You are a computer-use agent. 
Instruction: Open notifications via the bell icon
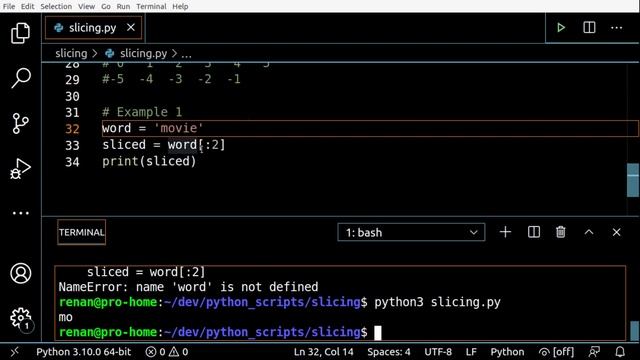tap(620, 352)
